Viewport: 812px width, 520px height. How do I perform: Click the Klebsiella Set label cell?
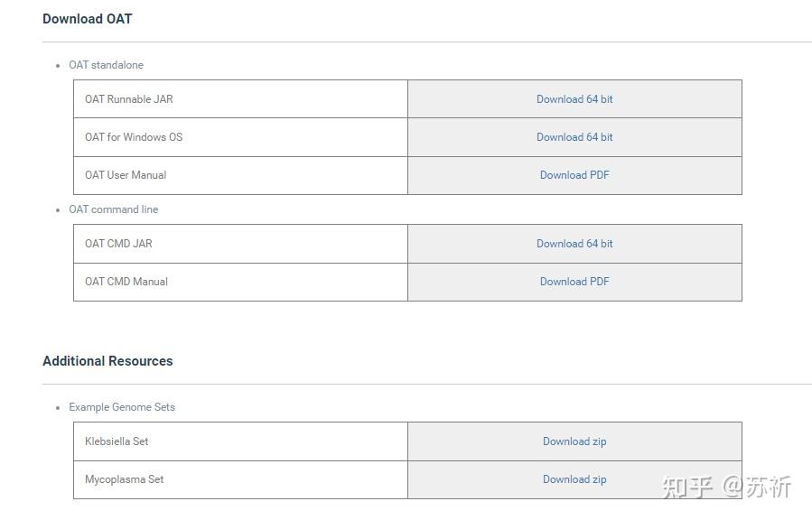coord(240,441)
